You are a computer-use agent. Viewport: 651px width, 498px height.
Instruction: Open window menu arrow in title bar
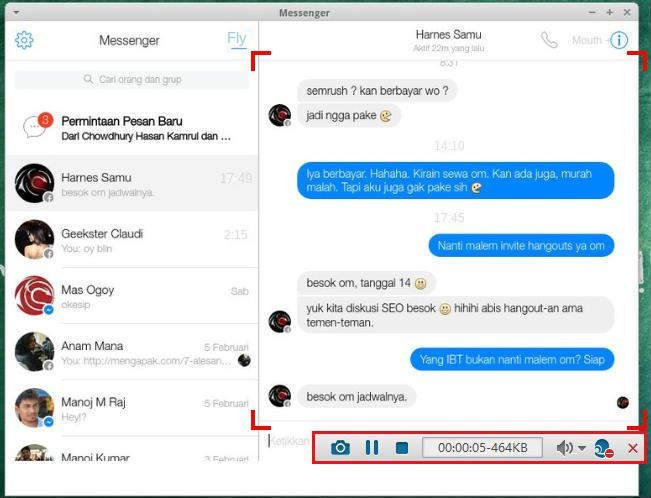(x=16, y=12)
